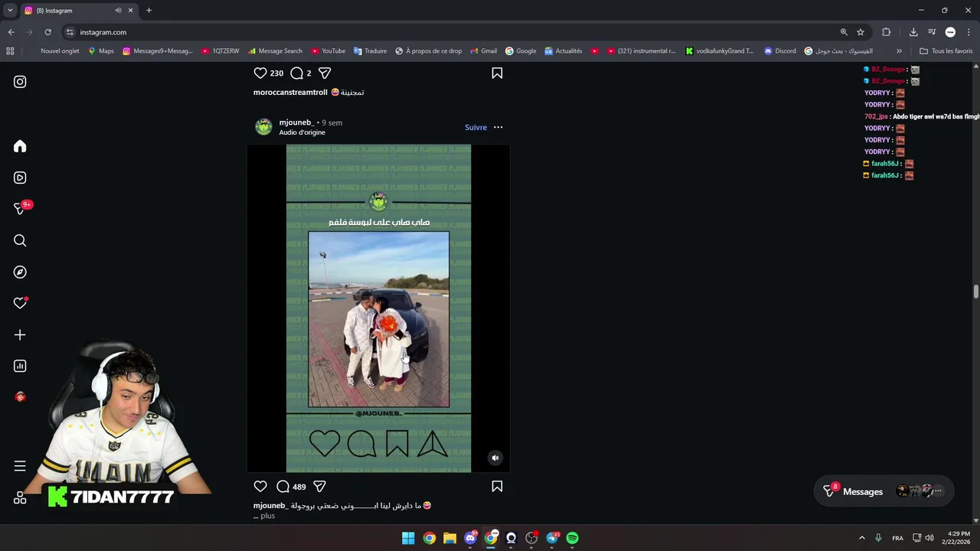Open comments on the moroccanstreamtroll post
The width and height of the screenshot is (980, 551).
(297, 73)
